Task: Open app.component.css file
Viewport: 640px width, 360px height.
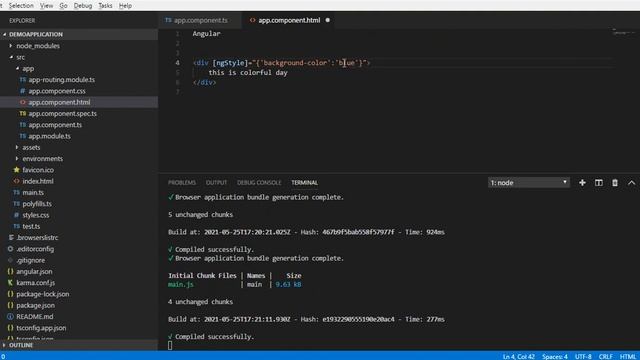Action: click(x=79, y=91)
